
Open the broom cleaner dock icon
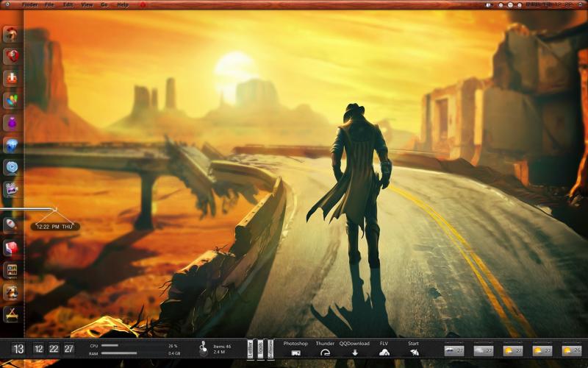(x=12, y=314)
